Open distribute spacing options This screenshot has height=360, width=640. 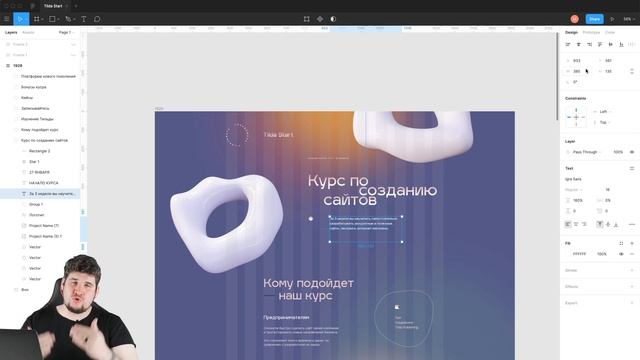pyautogui.click(x=632, y=44)
